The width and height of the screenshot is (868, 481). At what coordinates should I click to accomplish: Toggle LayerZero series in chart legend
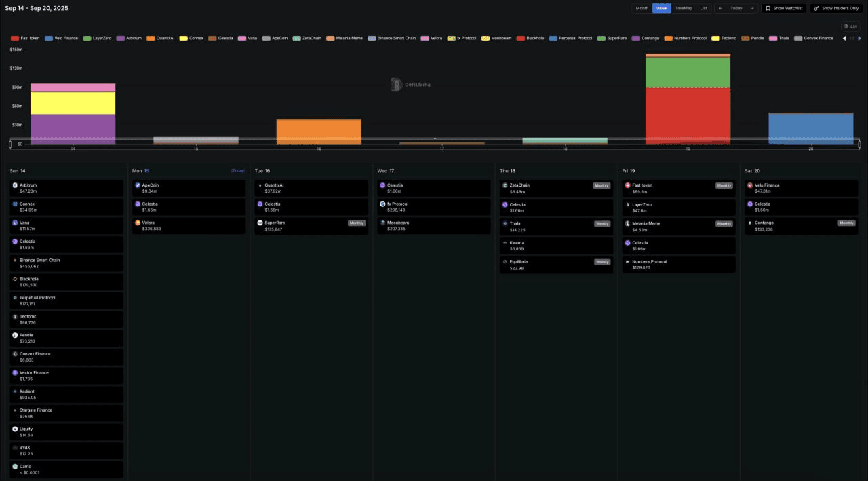click(x=98, y=38)
